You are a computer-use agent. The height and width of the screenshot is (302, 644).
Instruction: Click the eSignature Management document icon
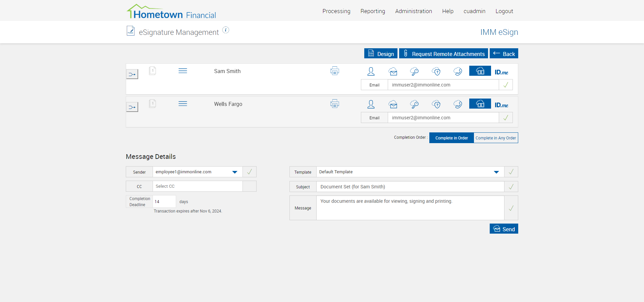131,31
